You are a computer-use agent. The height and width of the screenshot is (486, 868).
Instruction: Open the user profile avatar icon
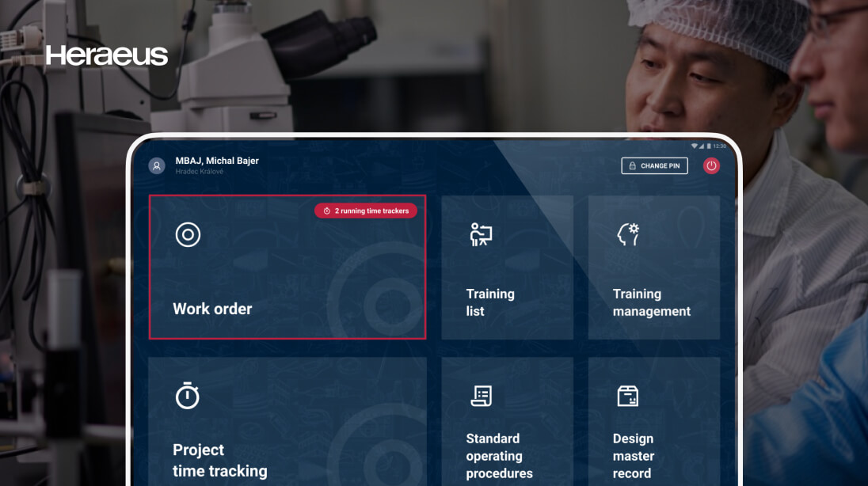coord(157,165)
